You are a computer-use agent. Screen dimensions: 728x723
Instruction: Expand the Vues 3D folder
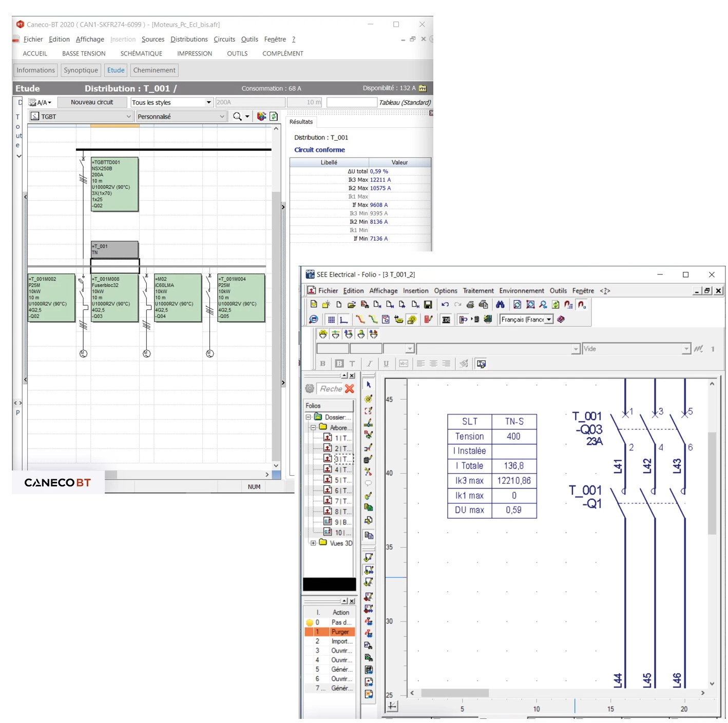pos(313,543)
